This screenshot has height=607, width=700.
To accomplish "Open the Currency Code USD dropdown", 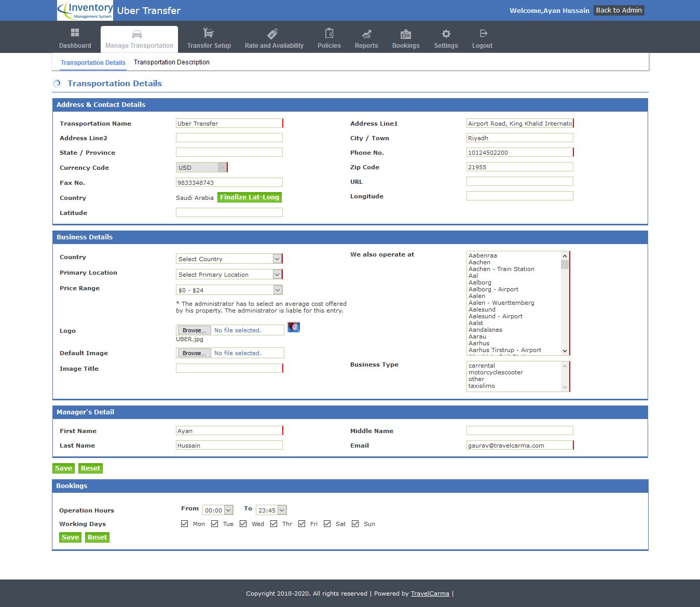I will (201, 167).
